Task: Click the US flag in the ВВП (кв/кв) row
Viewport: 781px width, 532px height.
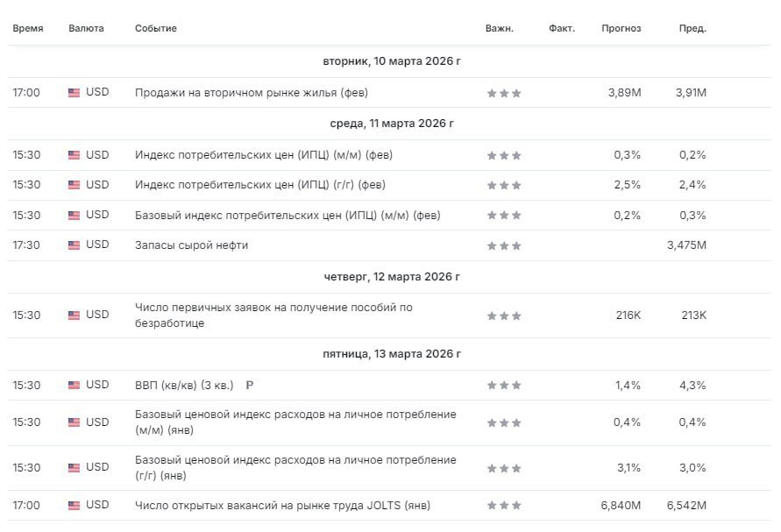Action: pyautogui.click(x=74, y=385)
